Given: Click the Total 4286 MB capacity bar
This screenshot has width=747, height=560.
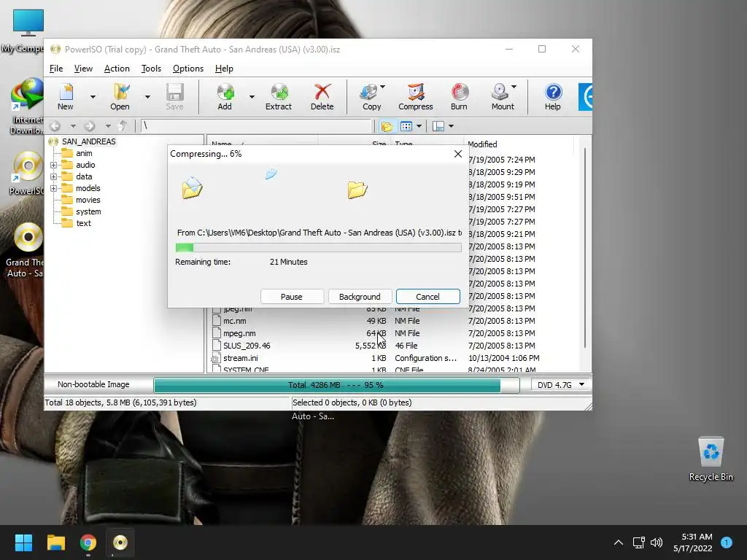Looking at the screenshot, I should pyautogui.click(x=336, y=385).
